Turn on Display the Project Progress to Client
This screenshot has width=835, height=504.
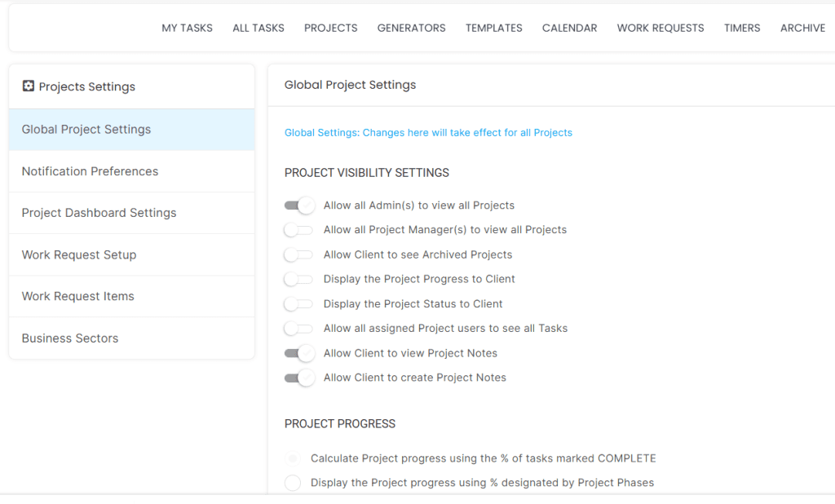click(x=298, y=279)
